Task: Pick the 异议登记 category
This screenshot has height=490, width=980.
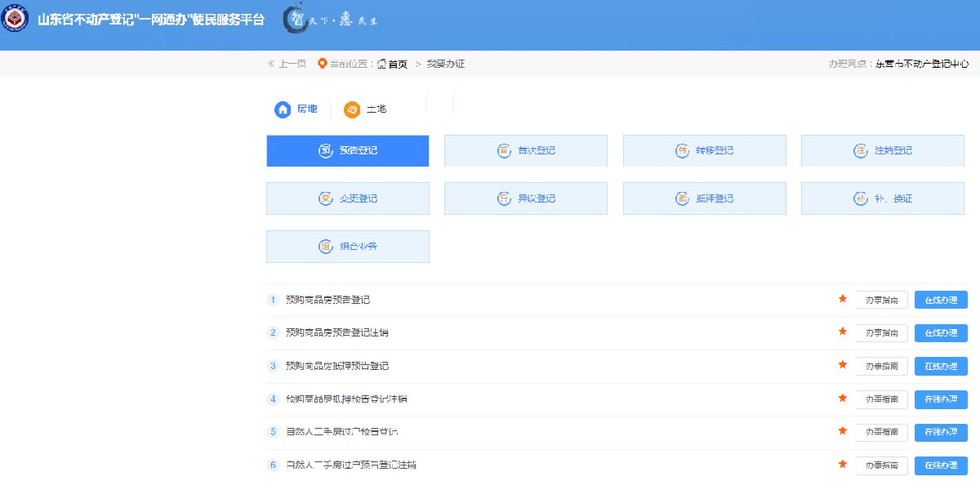Action: [526, 198]
